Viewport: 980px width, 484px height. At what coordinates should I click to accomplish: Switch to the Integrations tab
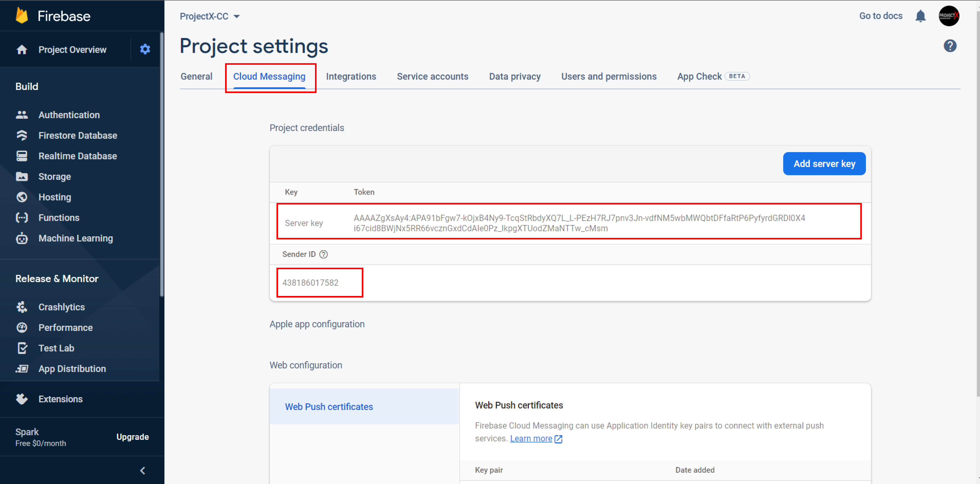tap(351, 77)
